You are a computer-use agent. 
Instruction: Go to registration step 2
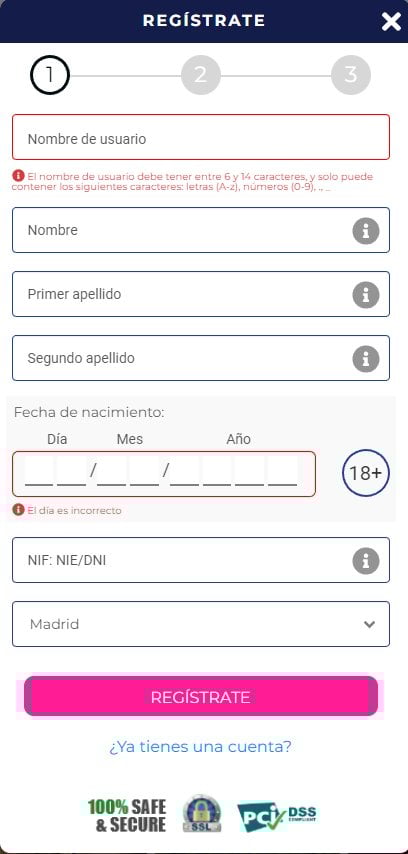[x=201, y=75]
